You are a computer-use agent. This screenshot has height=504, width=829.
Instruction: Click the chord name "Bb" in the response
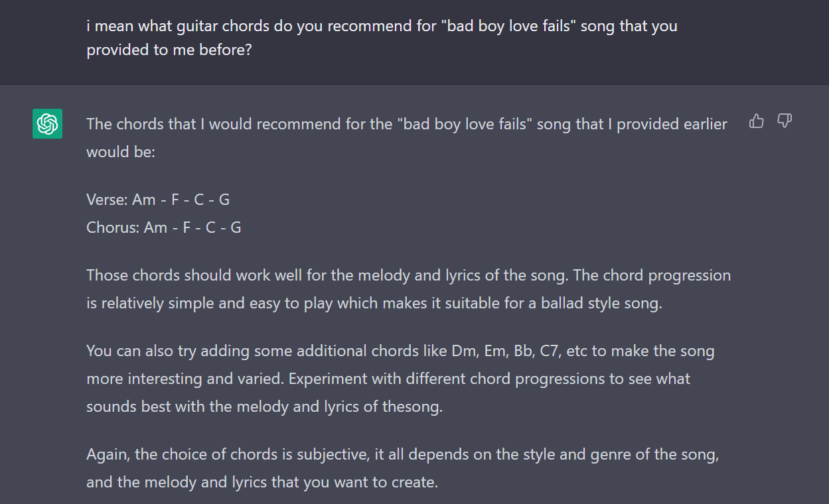pos(522,351)
